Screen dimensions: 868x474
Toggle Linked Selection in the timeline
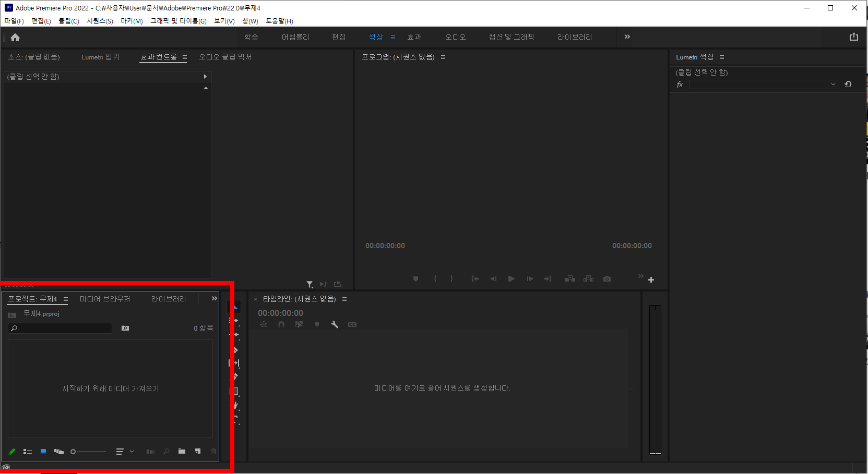[x=299, y=324]
